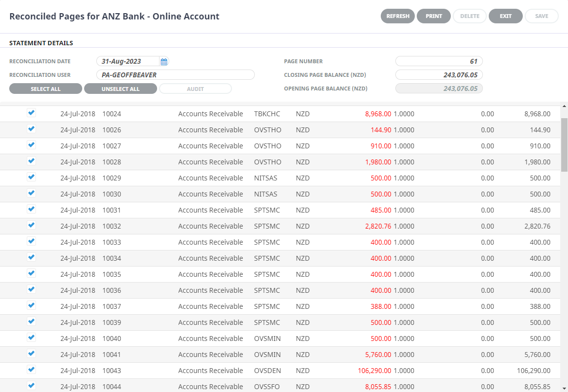Click the Audit button
The width and height of the screenshot is (568, 392).
point(195,89)
